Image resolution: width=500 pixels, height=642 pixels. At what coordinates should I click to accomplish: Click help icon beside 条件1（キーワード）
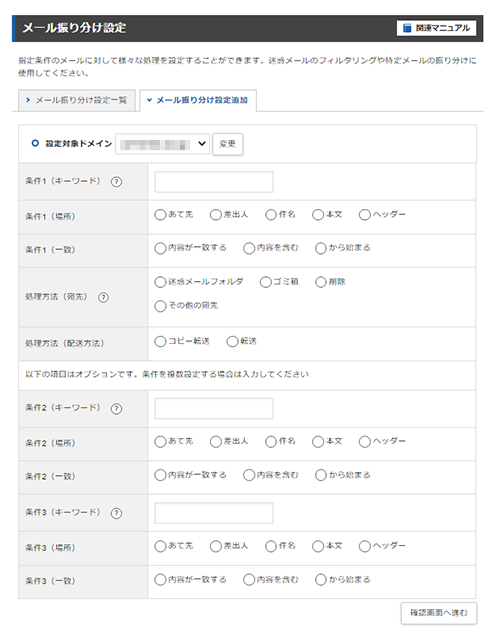click(116, 182)
